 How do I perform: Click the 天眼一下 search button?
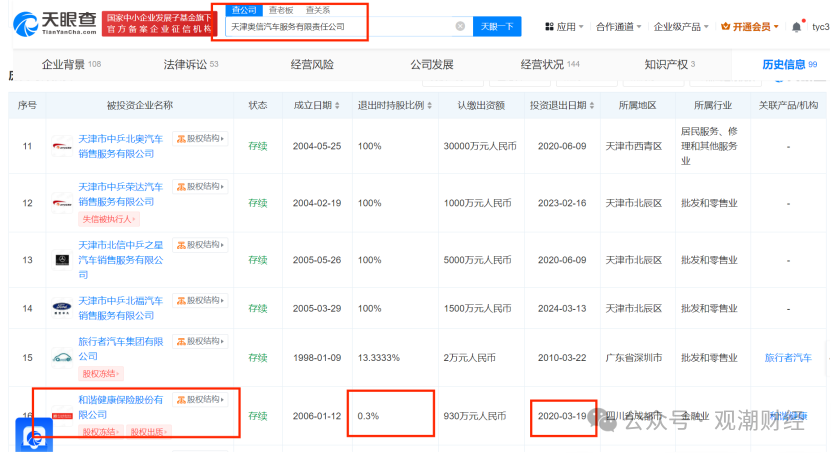pos(497,26)
